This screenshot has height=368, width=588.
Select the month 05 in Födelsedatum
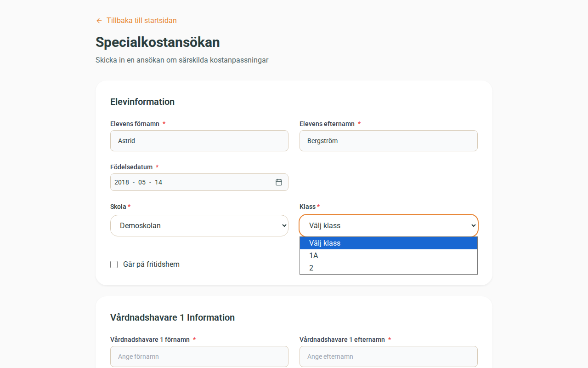142,182
